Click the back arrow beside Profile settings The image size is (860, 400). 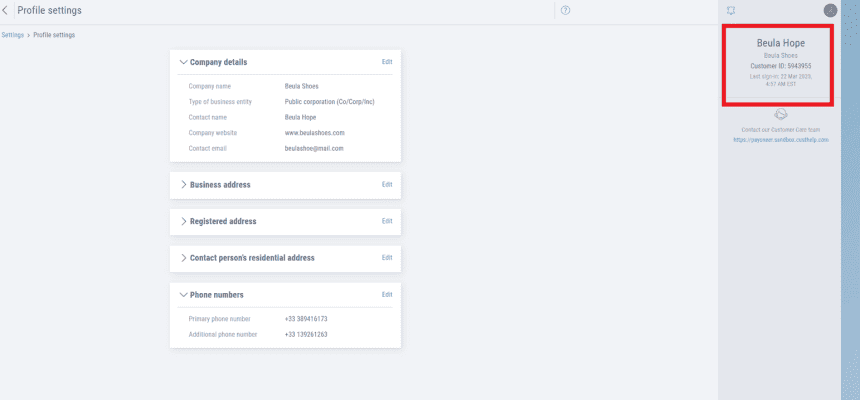7,10
